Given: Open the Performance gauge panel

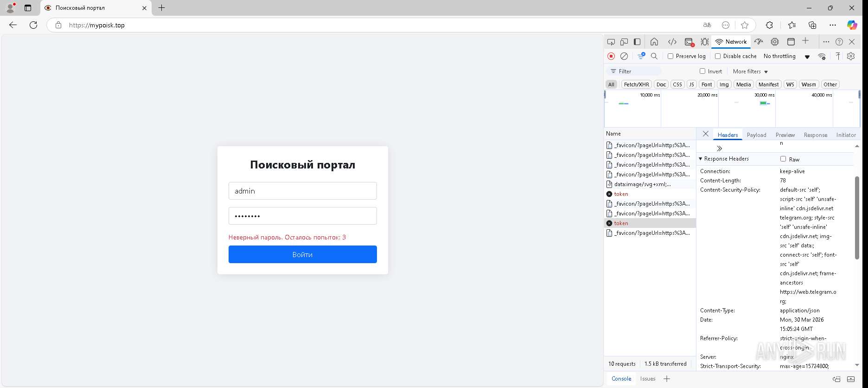Looking at the screenshot, I should [759, 42].
